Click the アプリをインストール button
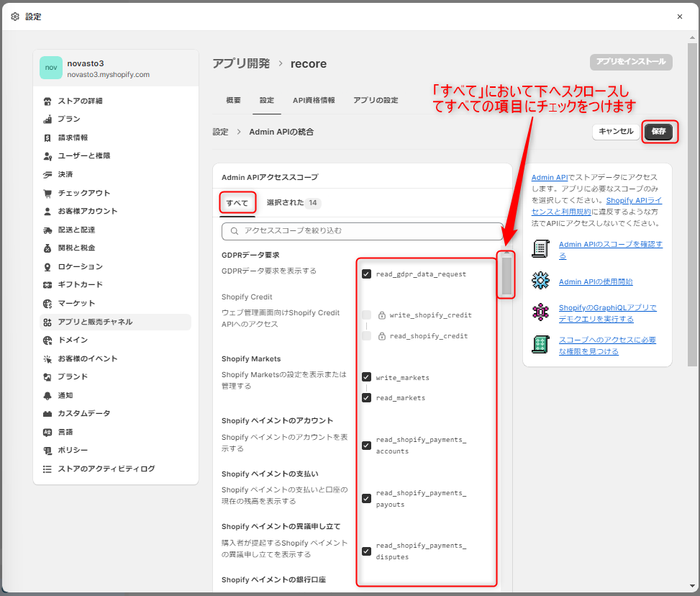This screenshot has width=700, height=596. click(x=631, y=62)
